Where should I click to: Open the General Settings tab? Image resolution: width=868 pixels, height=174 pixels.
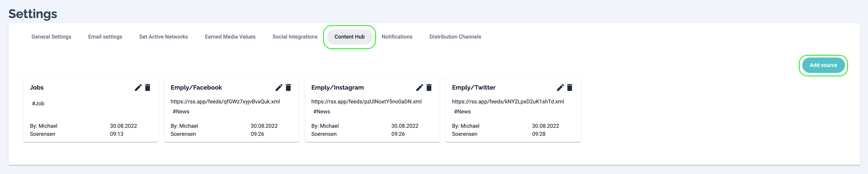[51, 37]
